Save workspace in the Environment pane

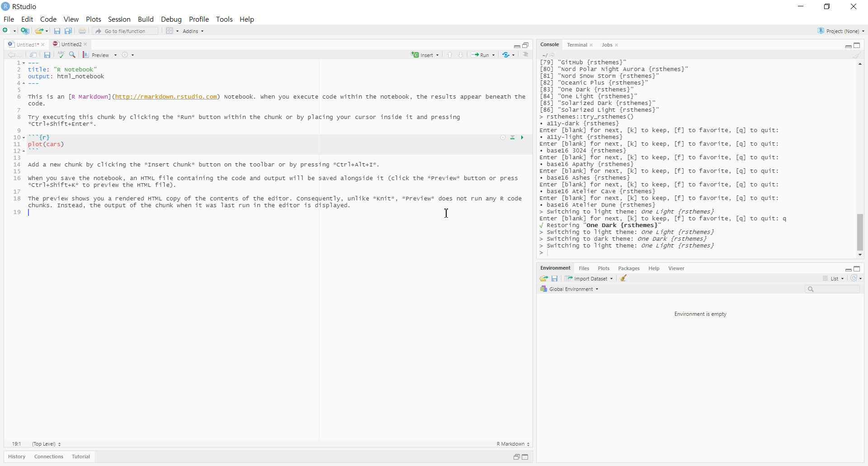coord(555,279)
